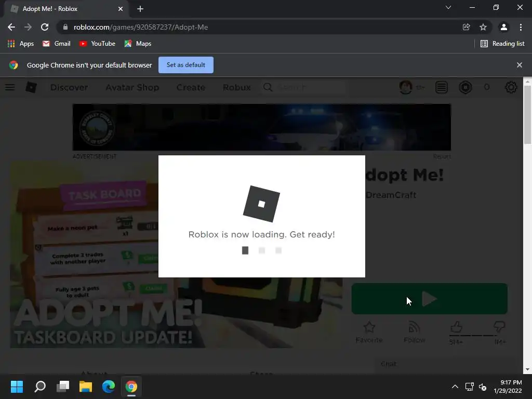
Task: Click Set as default browser button
Action: 186,65
